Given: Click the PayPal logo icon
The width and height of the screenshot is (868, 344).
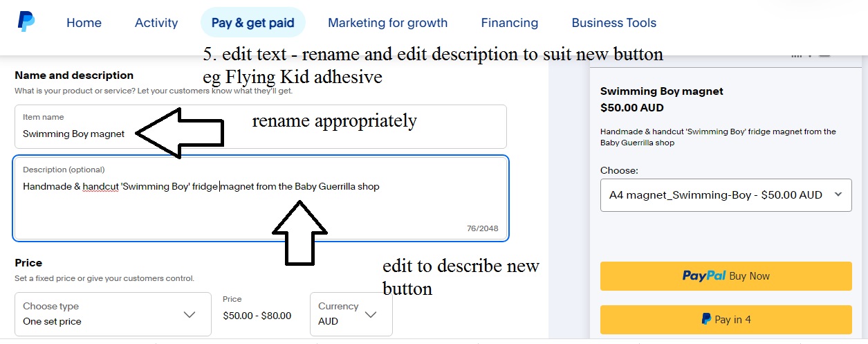Looking at the screenshot, I should [26, 21].
